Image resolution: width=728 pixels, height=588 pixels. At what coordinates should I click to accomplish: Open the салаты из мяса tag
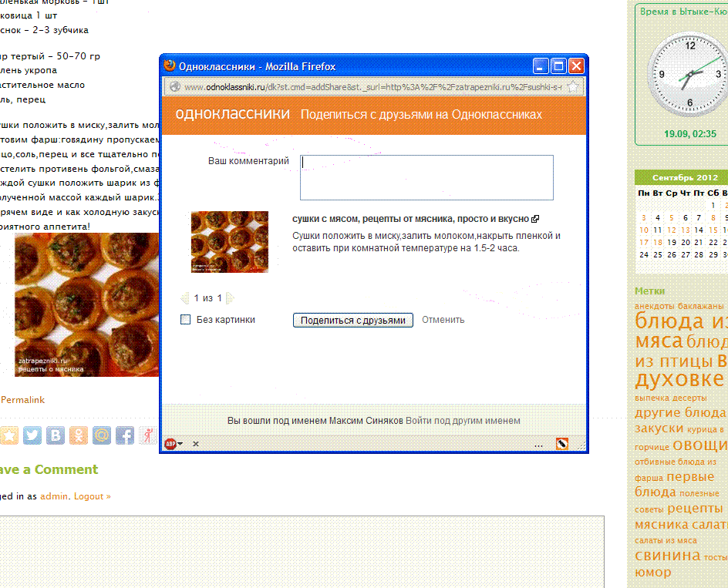(666, 540)
